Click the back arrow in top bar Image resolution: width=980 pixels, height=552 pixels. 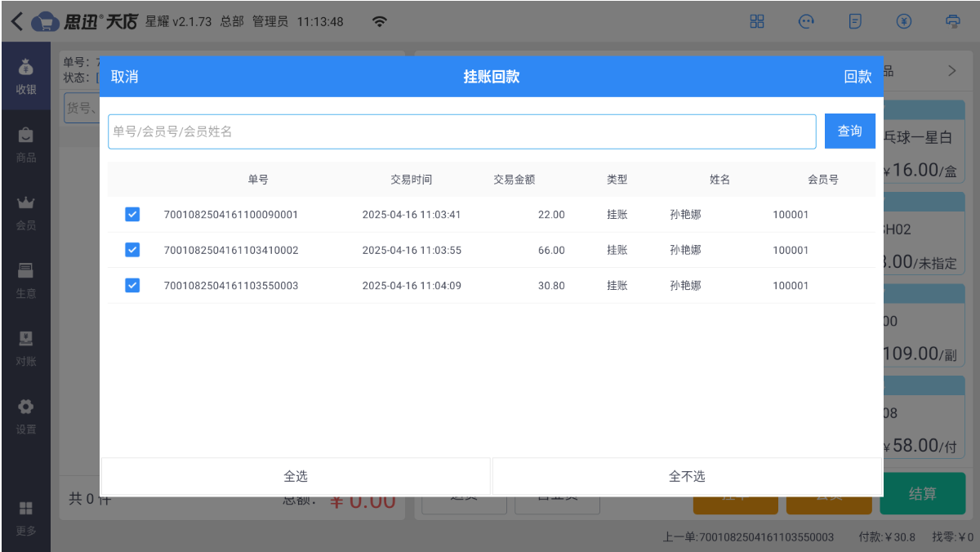[x=16, y=22]
